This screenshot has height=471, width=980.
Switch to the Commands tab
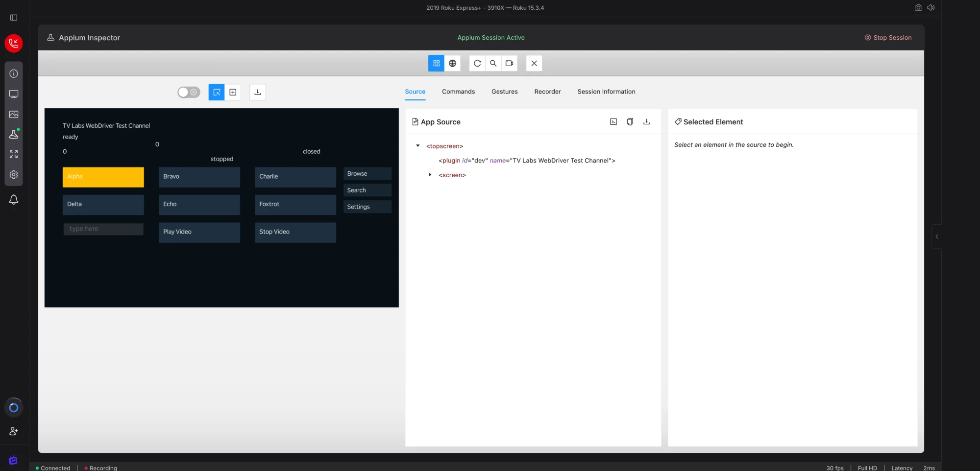coord(458,92)
